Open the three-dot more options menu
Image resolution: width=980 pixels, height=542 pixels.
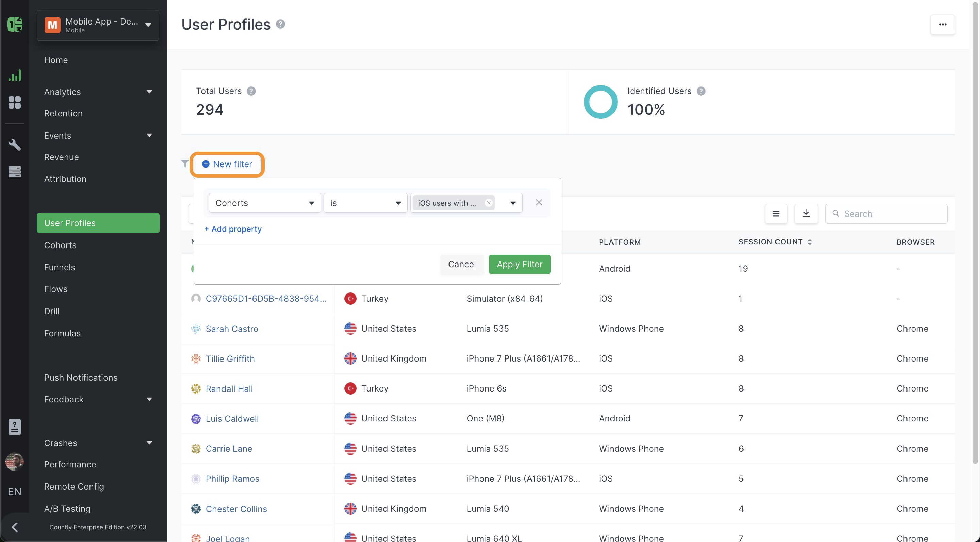point(942,25)
